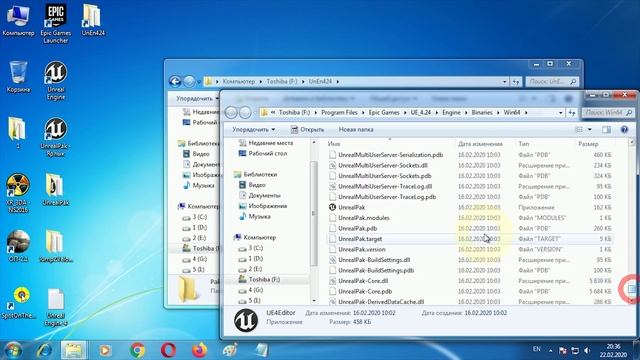The image size is (640, 360).
Task: Select the XR_3DA desktop shortcut
Action: pyautogui.click(x=18, y=193)
